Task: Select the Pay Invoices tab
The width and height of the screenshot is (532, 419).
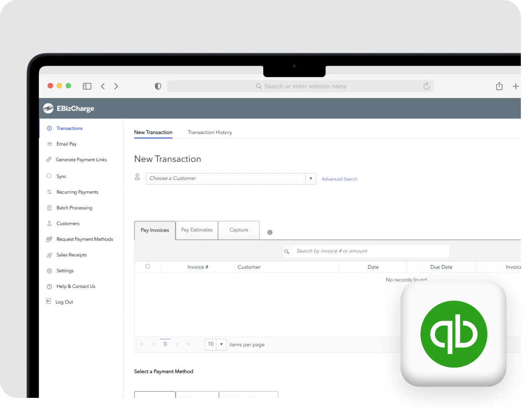Action: pos(155,230)
